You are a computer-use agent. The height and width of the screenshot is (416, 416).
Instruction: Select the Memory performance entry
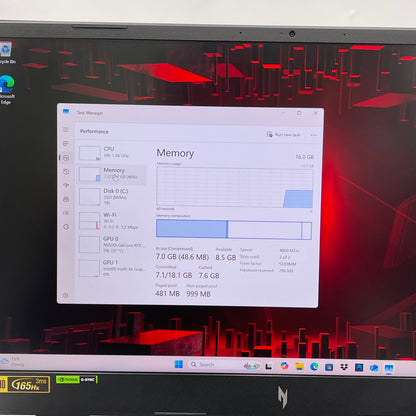112,174
